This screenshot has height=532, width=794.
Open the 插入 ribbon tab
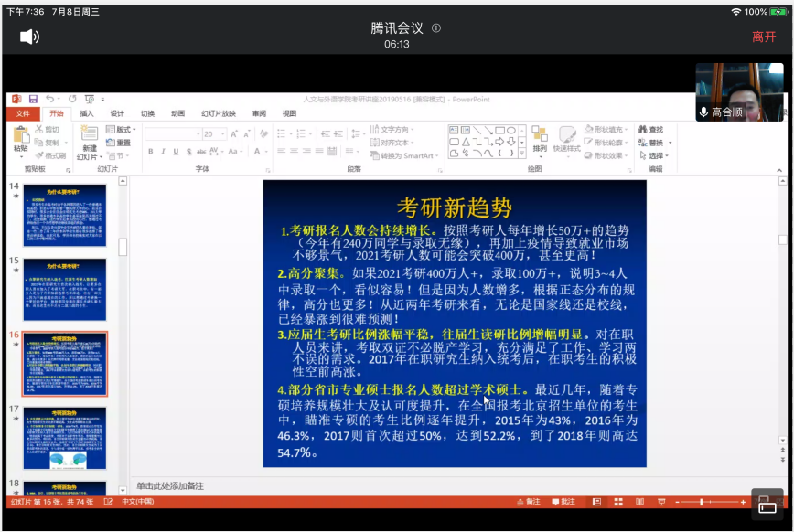(x=87, y=113)
